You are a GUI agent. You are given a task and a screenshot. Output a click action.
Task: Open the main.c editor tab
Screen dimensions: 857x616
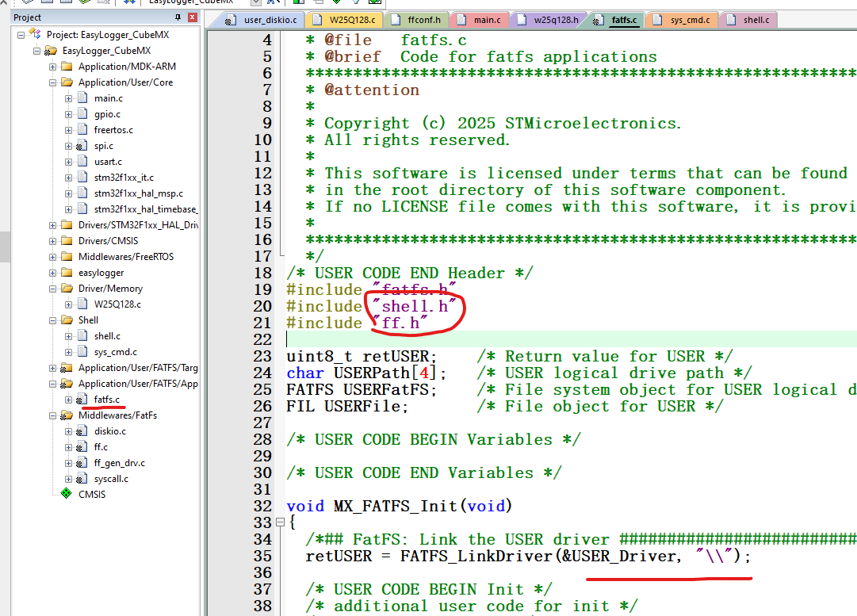[x=480, y=21]
